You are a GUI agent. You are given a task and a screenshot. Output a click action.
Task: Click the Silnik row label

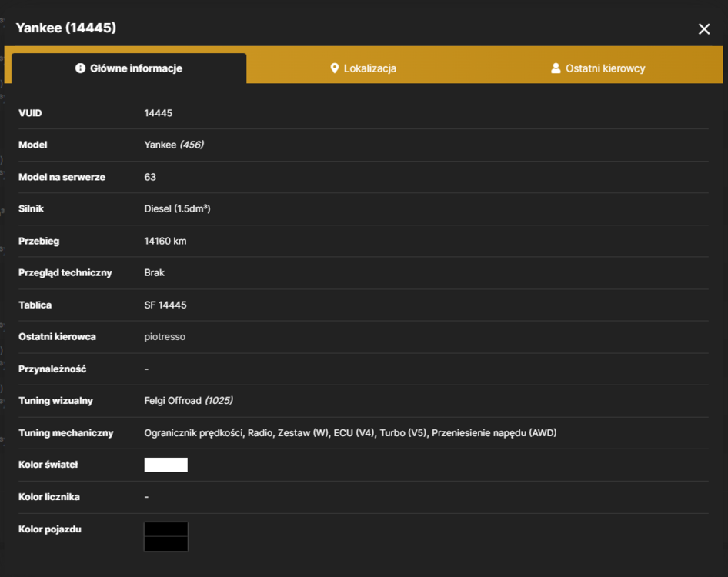tap(31, 209)
